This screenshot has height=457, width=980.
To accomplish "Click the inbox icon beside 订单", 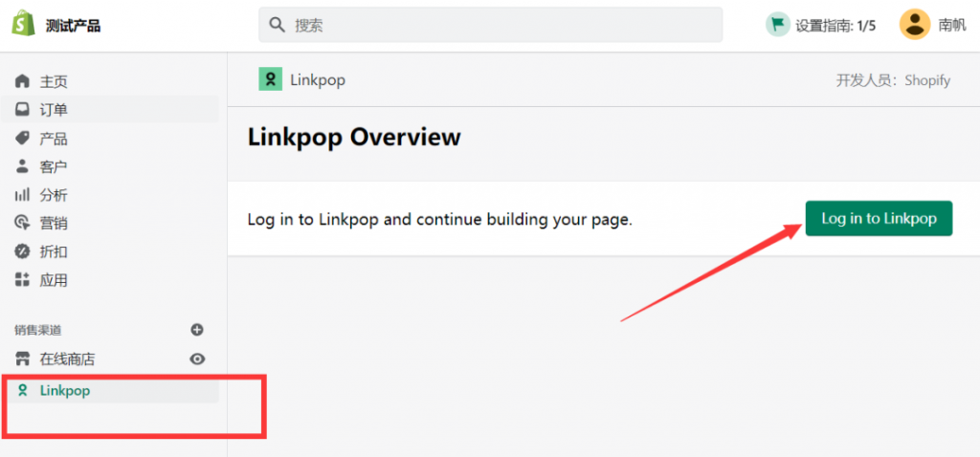I will [x=23, y=110].
